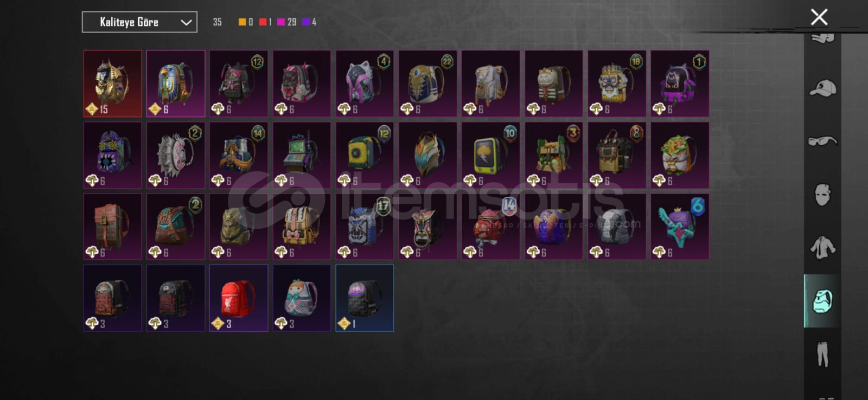Viewport: 868px width, 400px height.
Task: Open the face mask category in sidebar
Action: [x=823, y=194]
